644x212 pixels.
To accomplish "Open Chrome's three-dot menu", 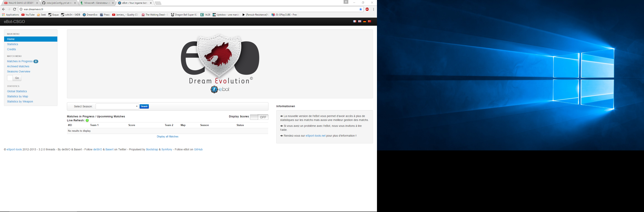I will 373,9.
